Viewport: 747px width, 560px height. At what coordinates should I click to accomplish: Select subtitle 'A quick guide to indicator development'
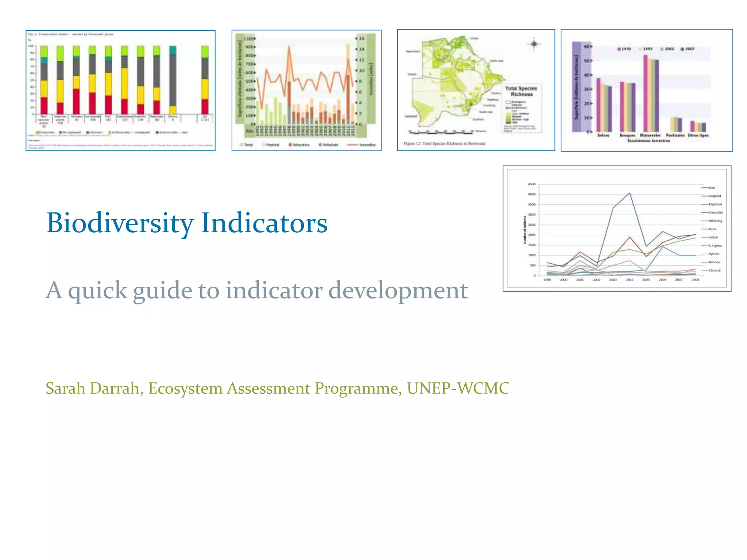[256, 291]
